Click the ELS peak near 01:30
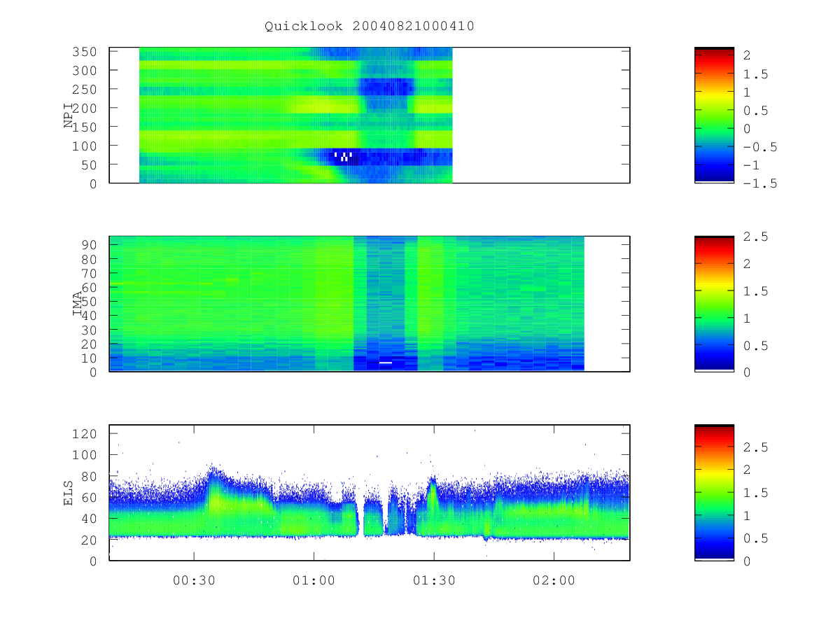 [x=433, y=493]
